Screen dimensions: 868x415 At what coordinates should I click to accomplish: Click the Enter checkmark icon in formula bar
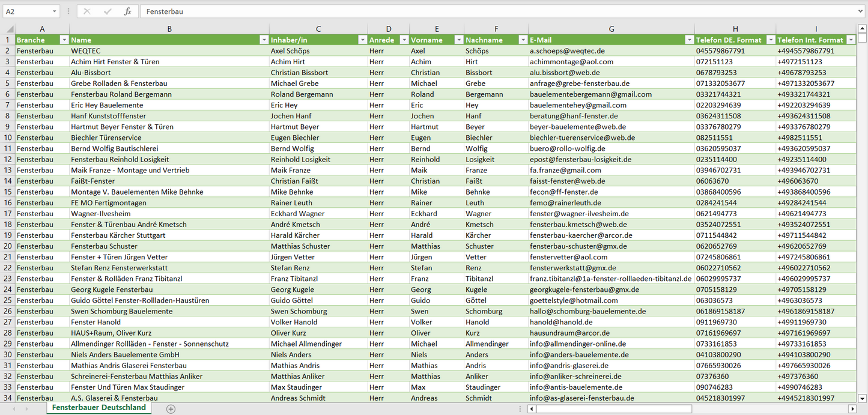click(x=108, y=11)
